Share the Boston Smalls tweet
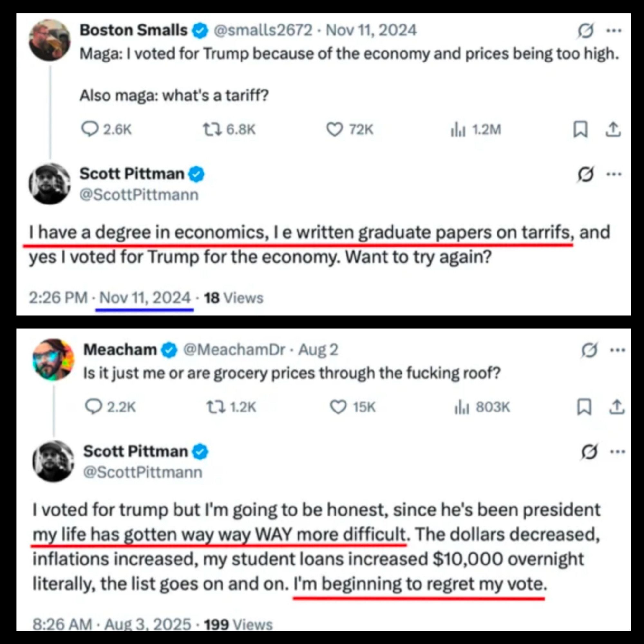Image resolution: width=644 pixels, height=644 pixels. [x=613, y=130]
